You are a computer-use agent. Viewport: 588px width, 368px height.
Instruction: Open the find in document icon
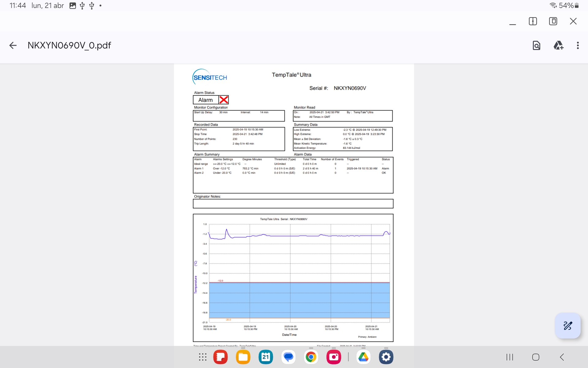tap(536, 45)
